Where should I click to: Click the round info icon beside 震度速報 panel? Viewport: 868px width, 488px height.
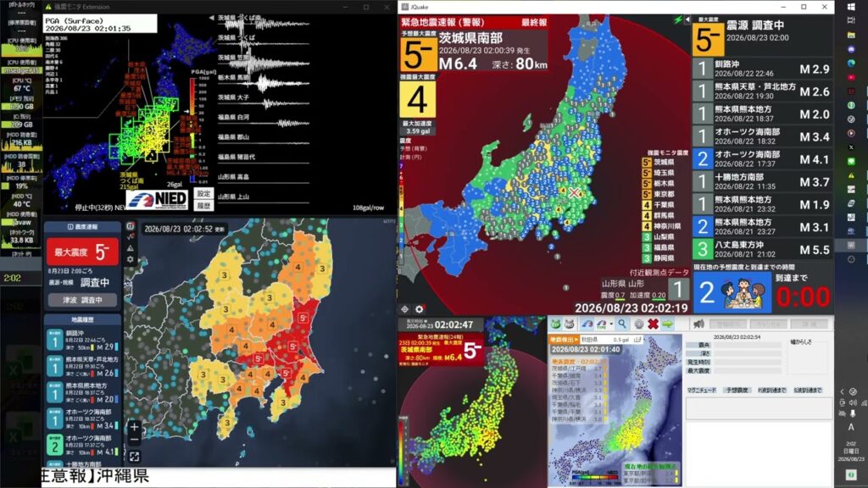point(130,226)
